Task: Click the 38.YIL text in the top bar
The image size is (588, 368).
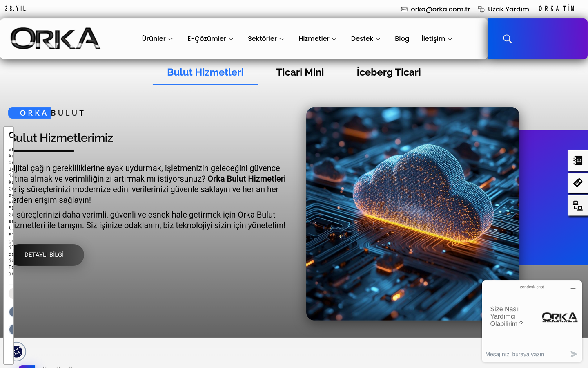Action: click(16, 9)
